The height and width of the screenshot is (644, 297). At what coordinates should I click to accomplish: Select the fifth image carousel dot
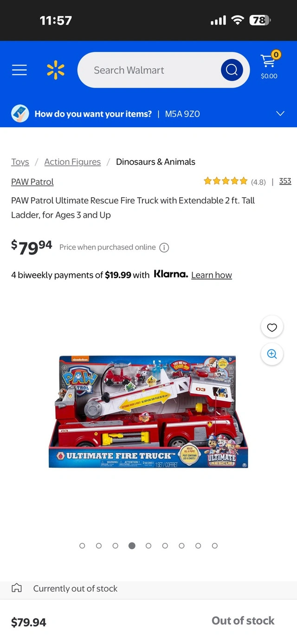148,546
